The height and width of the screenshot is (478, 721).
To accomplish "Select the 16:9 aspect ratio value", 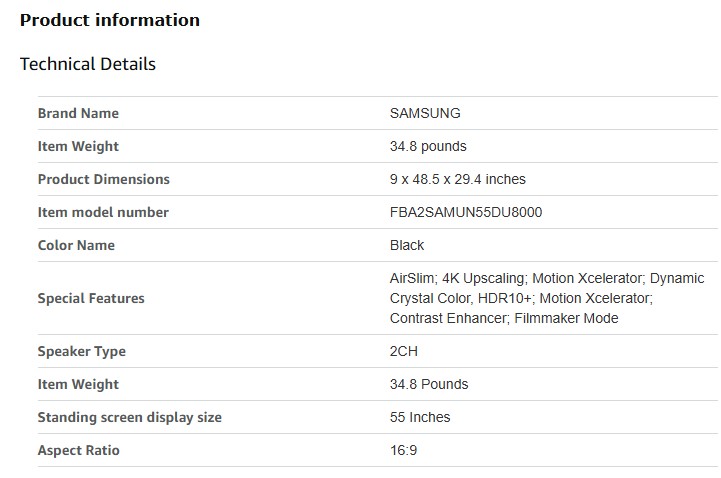I will pyautogui.click(x=403, y=450).
